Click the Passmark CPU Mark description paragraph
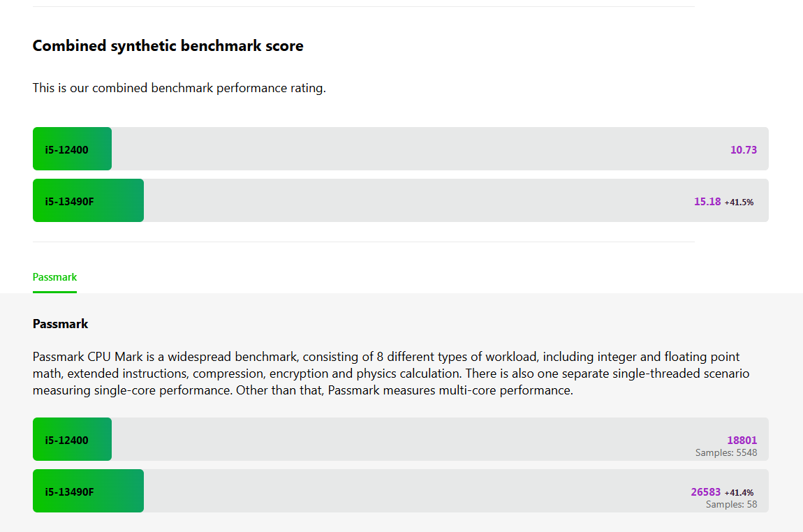Screen dimensions: 803x532 coord(391,374)
